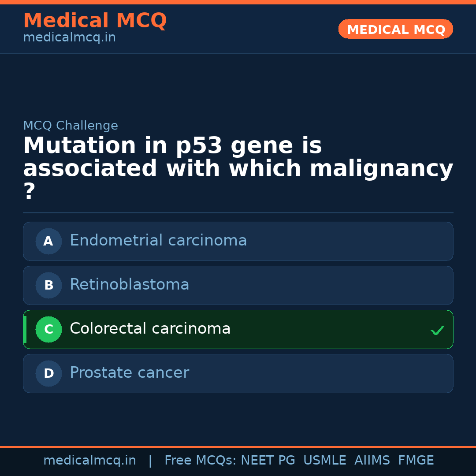Select the circular A badge icon
The image size is (476, 476).
pos(48,241)
